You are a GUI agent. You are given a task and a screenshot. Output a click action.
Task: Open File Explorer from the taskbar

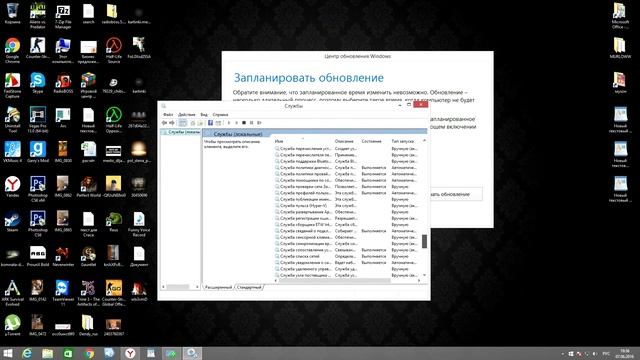[x=48, y=353]
